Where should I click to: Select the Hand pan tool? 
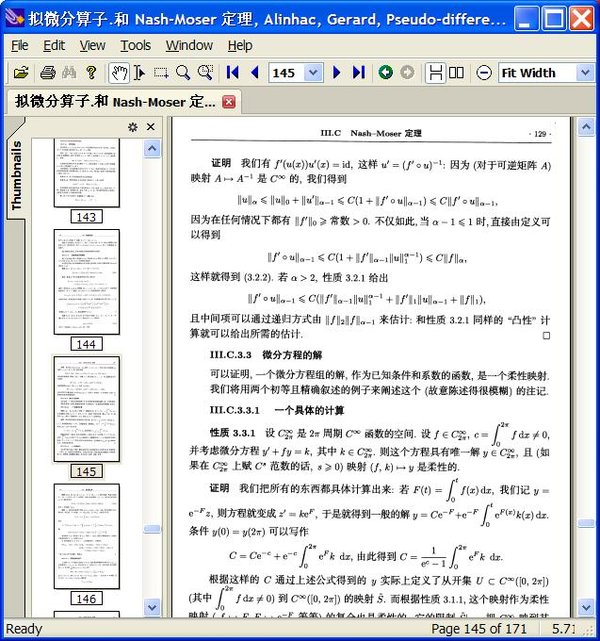(119, 73)
